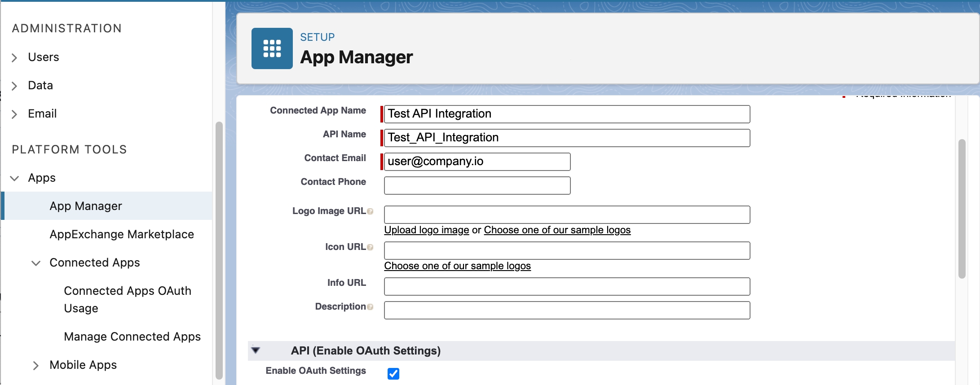
Task: Uncheck Enable OAuth Settings checkbox
Action: (x=393, y=373)
